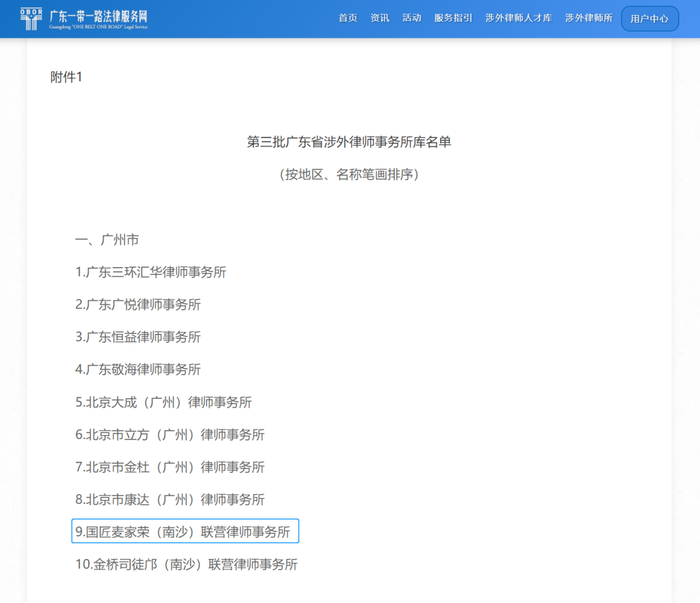This screenshot has height=603, width=700.
Task: Open the 资讯 menu item
Action: tap(379, 18)
